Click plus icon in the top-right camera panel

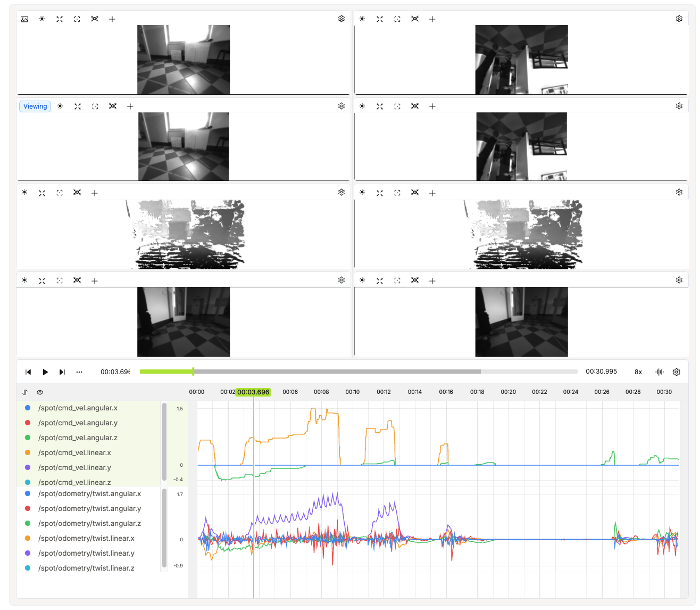(432, 19)
